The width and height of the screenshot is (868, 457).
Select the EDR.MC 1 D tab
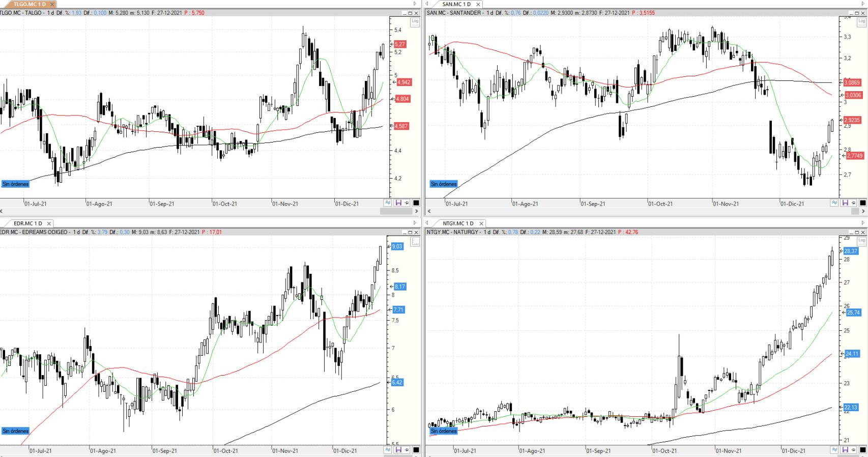click(27, 223)
